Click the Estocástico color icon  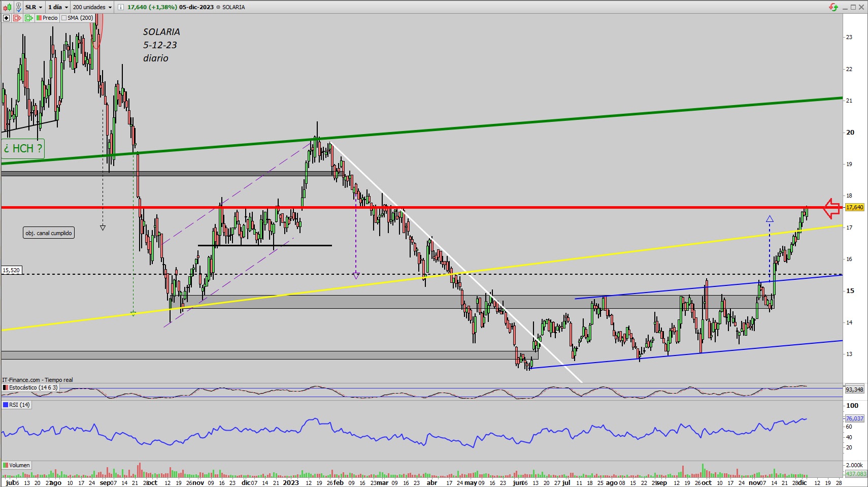click(x=5, y=387)
